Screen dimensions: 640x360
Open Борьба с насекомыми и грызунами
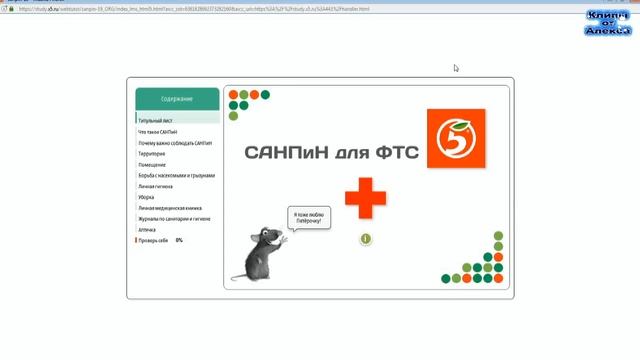176,175
